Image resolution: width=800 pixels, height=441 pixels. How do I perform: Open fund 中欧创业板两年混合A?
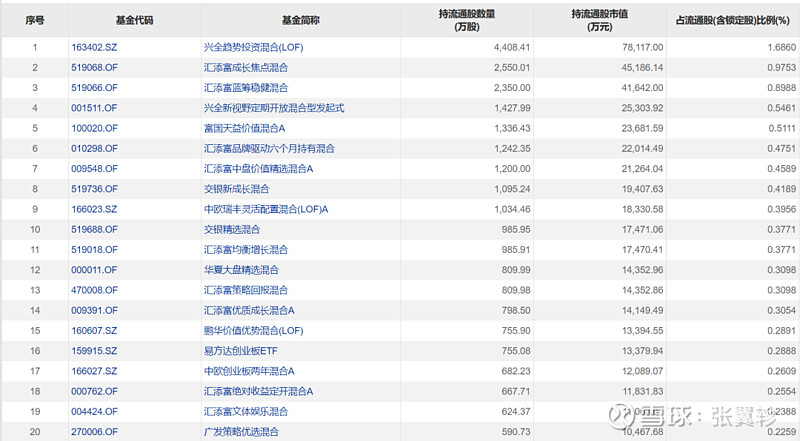point(249,371)
